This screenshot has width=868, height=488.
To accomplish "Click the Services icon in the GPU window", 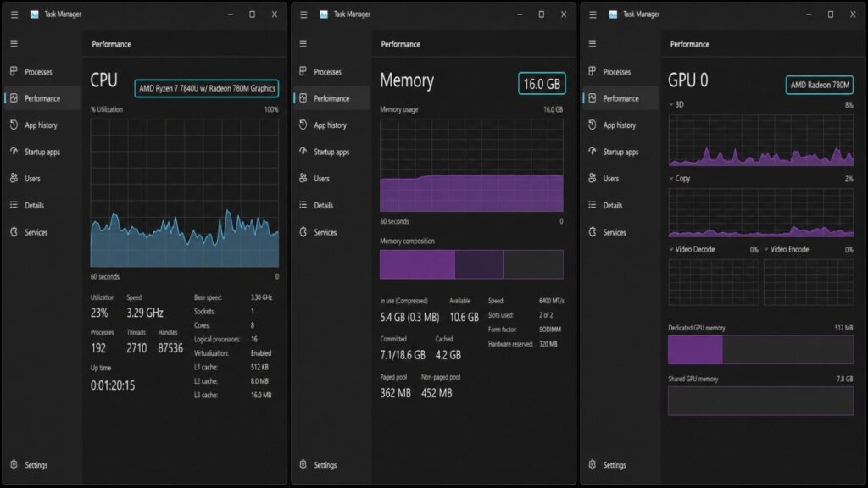I will tap(593, 232).
